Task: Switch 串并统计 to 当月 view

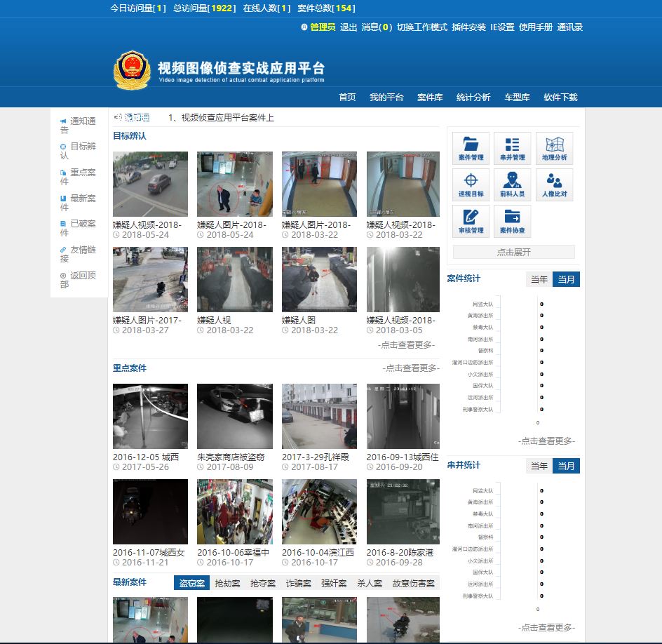Action: point(567,465)
